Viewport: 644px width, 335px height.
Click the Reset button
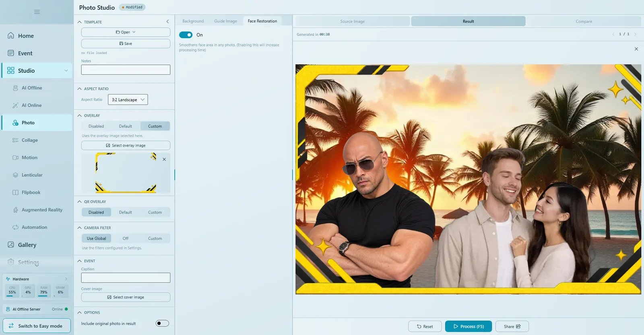425,327
